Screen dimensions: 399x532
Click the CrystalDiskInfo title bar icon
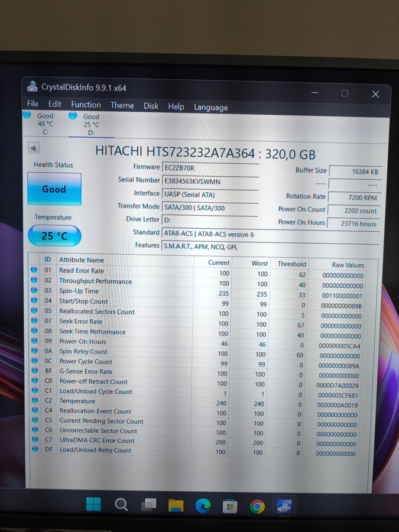(x=33, y=86)
